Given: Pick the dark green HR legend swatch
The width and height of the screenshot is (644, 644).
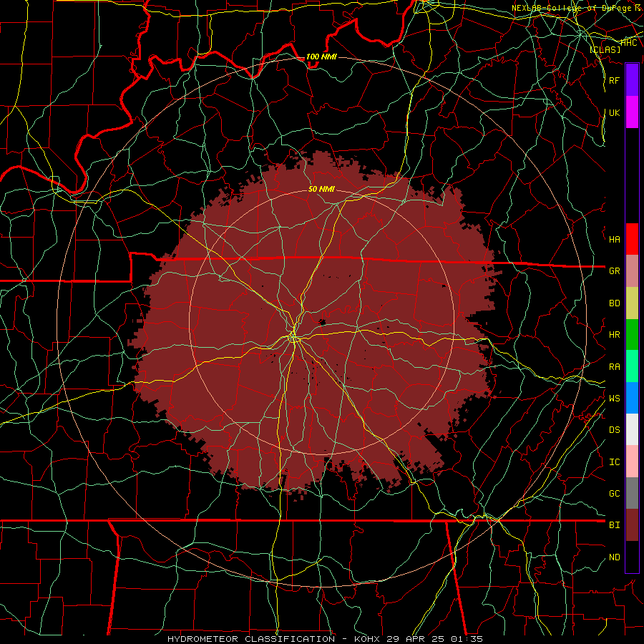Looking at the screenshot, I should [x=632, y=335].
